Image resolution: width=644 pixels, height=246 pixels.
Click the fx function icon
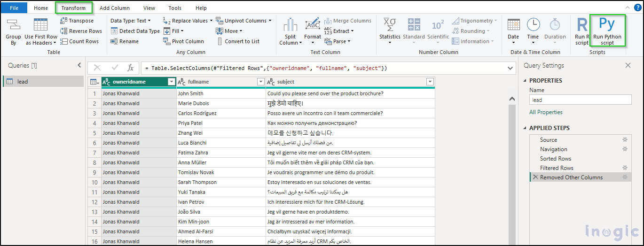(x=131, y=68)
